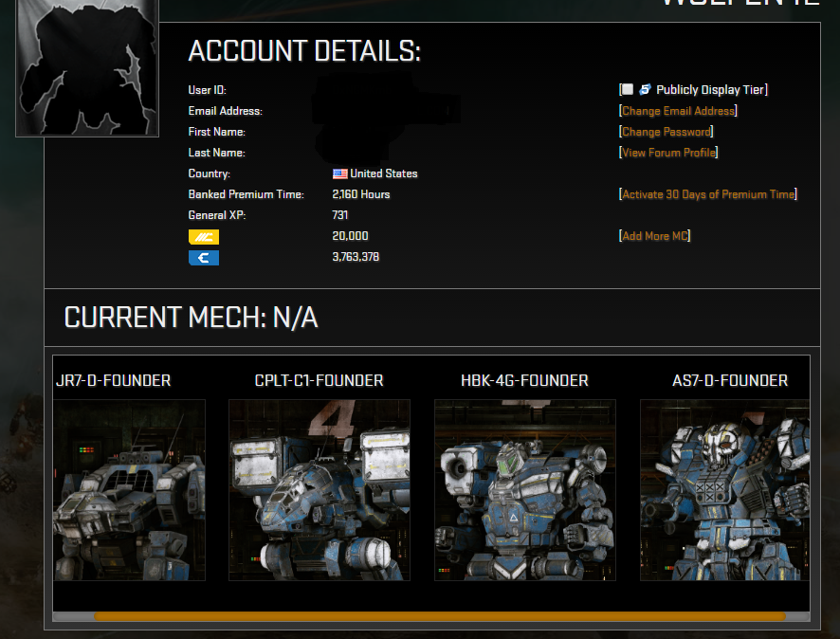The height and width of the screenshot is (639, 840).
Task: Select the AS7-D-FOUNDER mech thumbnail
Action: (x=725, y=490)
